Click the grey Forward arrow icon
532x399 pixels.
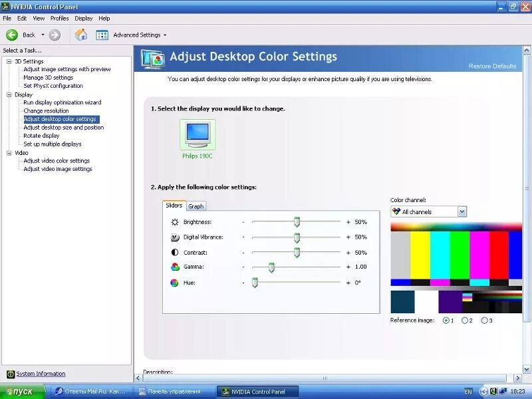pyautogui.click(x=55, y=35)
